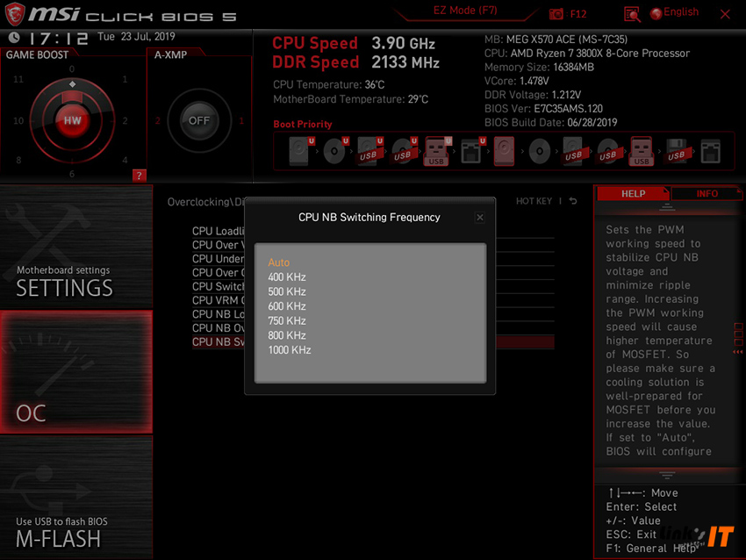
Task: Select the UEFI USB CD/DVD boot icon
Action: (404, 151)
